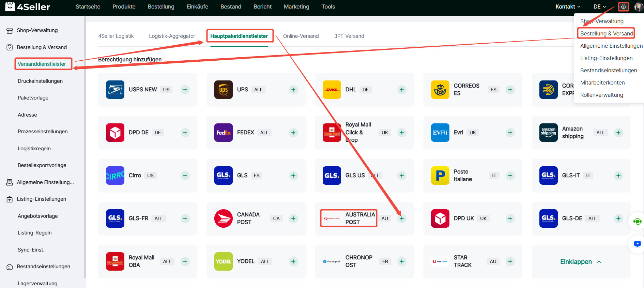644x288 pixels.
Task: Add GLS ES carrier with plus icon
Action: pos(293,176)
